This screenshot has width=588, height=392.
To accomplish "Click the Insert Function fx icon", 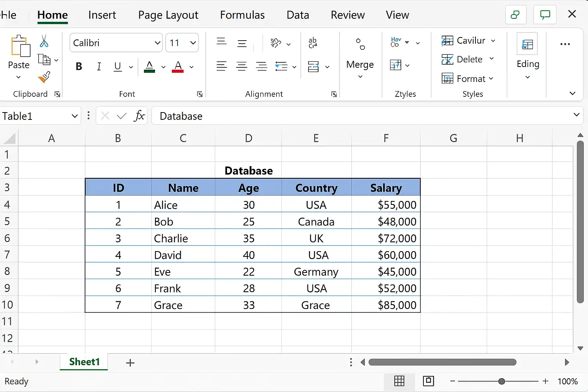I will [139, 116].
